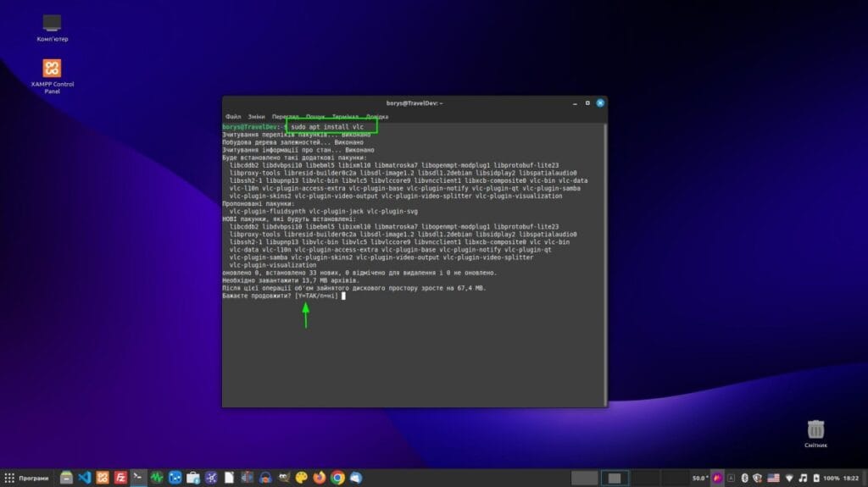Launch Google Chrome from the taskbar
The image size is (868, 487).
[337, 478]
